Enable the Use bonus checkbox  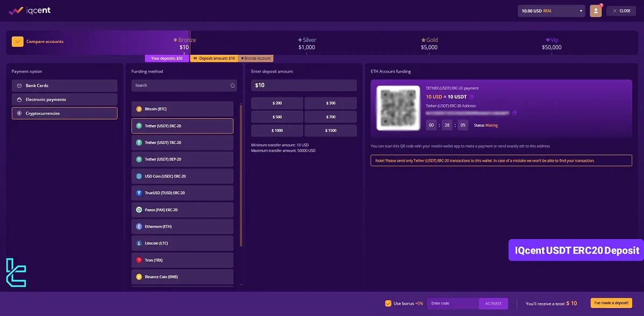387,303
